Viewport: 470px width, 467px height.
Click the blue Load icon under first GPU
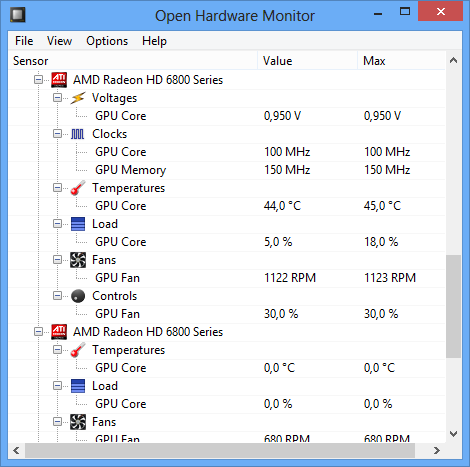pos(78,224)
